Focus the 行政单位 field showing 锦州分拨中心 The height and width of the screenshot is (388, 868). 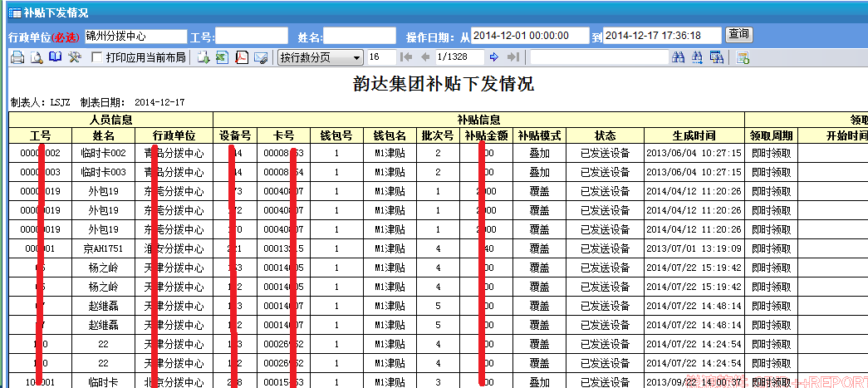pos(135,37)
